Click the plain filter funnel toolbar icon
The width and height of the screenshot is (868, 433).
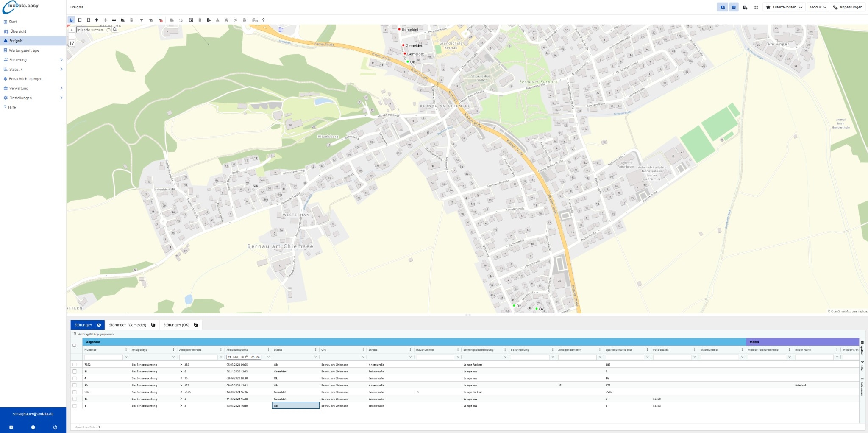pyautogui.click(x=142, y=20)
